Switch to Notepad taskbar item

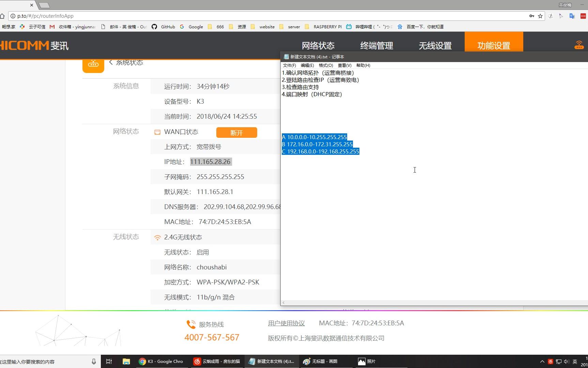[x=272, y=362]
